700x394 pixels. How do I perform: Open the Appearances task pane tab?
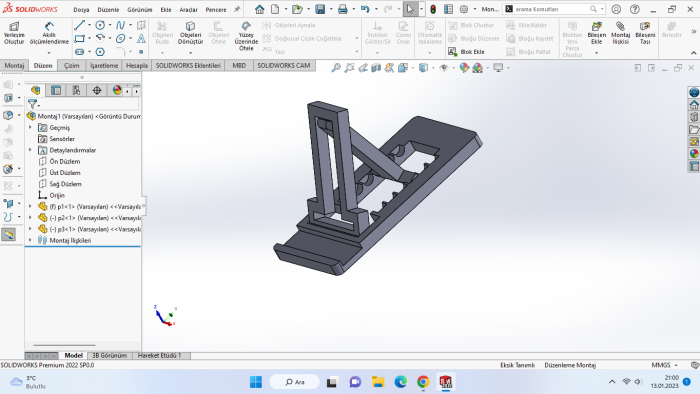point(694,153)
